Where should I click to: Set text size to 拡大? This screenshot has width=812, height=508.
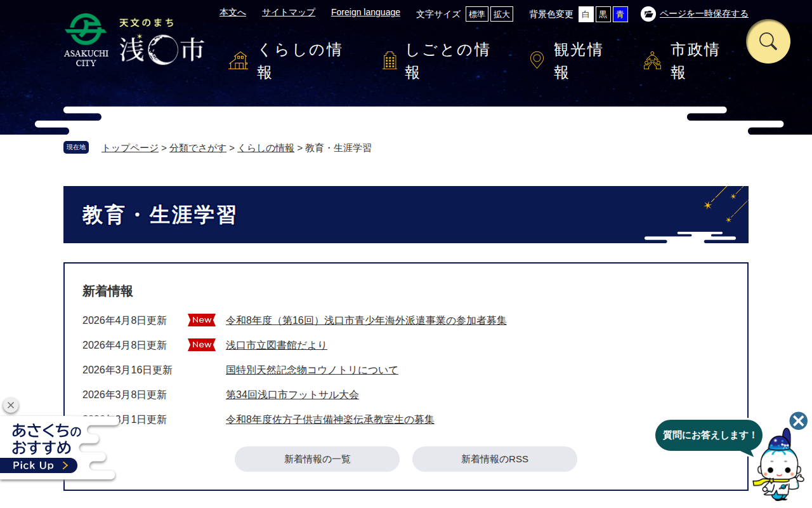tap(502, 14)
